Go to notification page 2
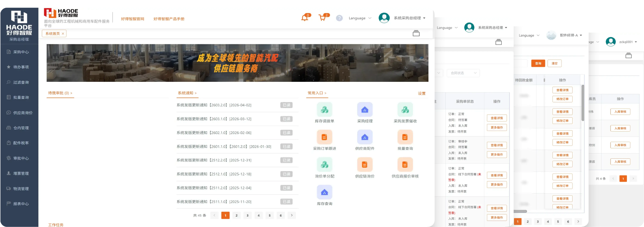This screenshot has height=227, width=644. click(x=236, y=216)
